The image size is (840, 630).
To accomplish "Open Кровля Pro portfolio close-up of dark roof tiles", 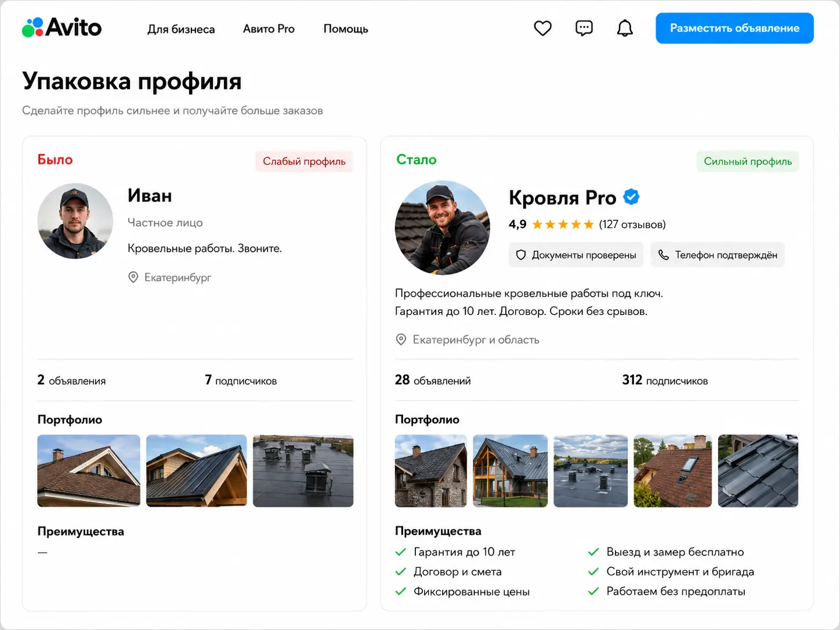I will click(x=758, y=471).
